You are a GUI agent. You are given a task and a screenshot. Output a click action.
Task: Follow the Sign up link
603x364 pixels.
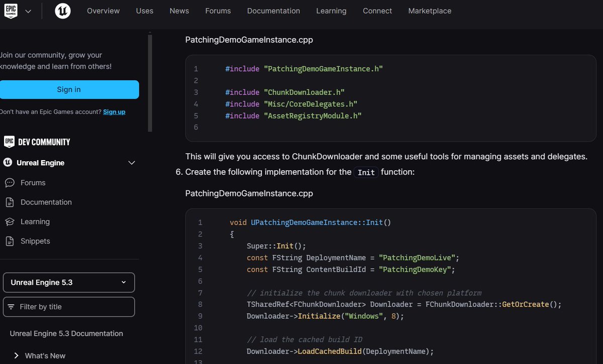[114, 112]
